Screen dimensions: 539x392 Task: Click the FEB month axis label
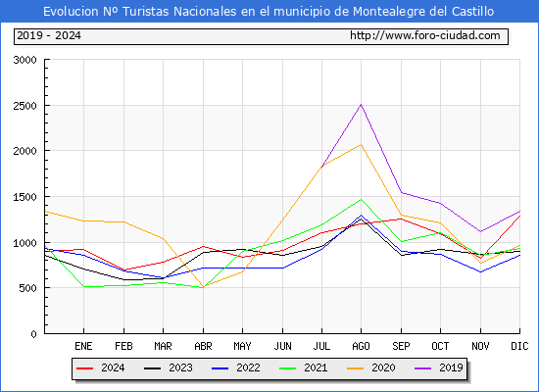123,346
